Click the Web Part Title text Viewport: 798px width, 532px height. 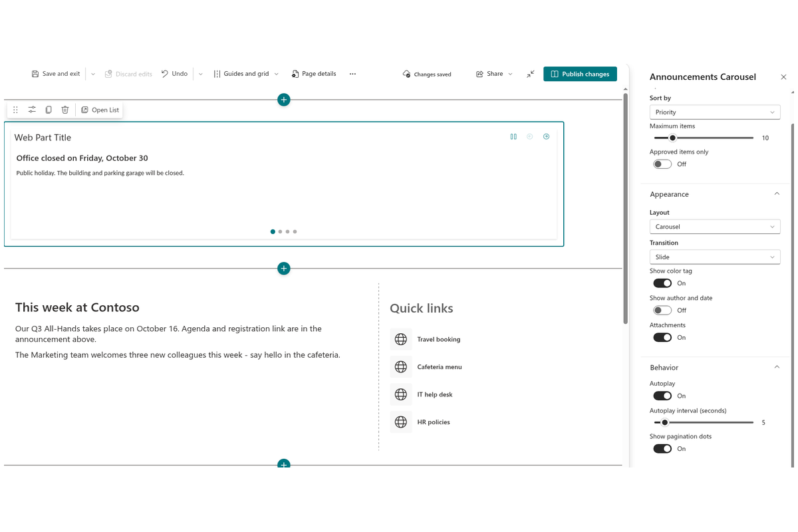tap(43, 138)
